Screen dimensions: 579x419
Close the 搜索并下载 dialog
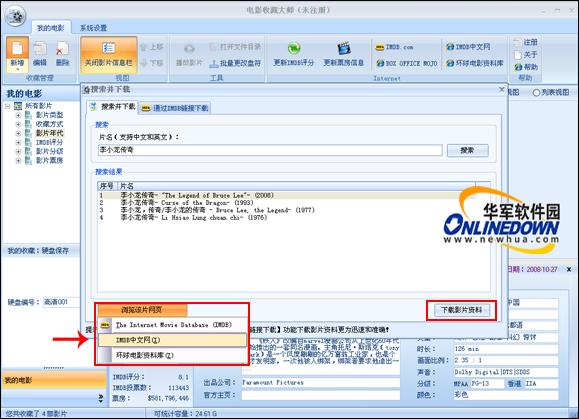(501, 89)
